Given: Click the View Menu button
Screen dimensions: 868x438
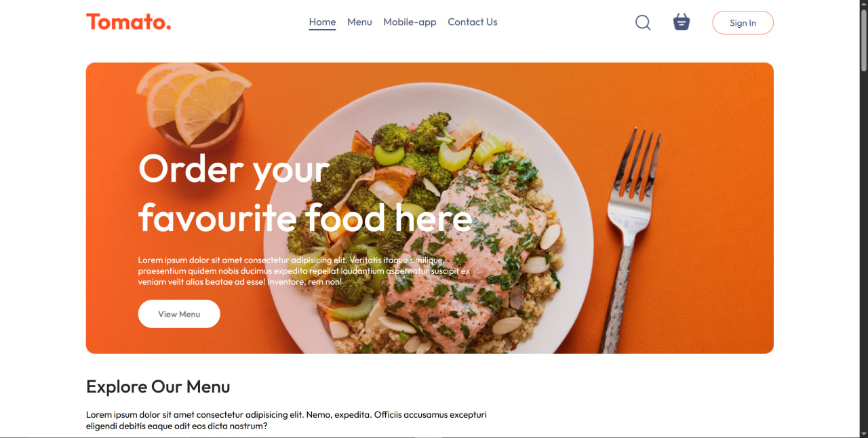Looking at the screenshot, I should tap(179, 314).
